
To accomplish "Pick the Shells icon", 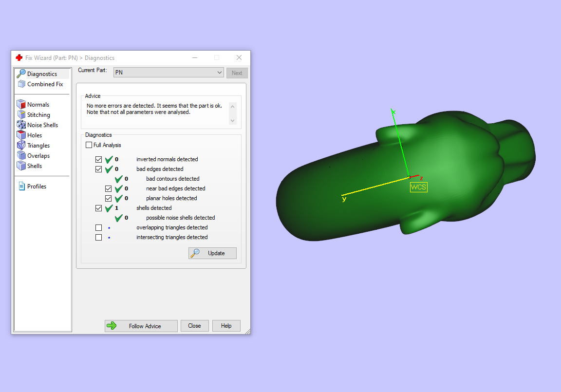I will pos(21,166).
